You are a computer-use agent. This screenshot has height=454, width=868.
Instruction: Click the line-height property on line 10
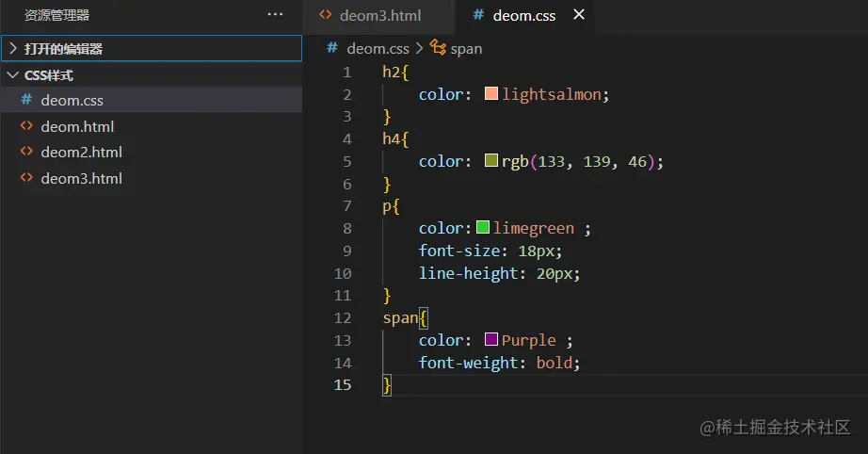[x=468, y=273]
